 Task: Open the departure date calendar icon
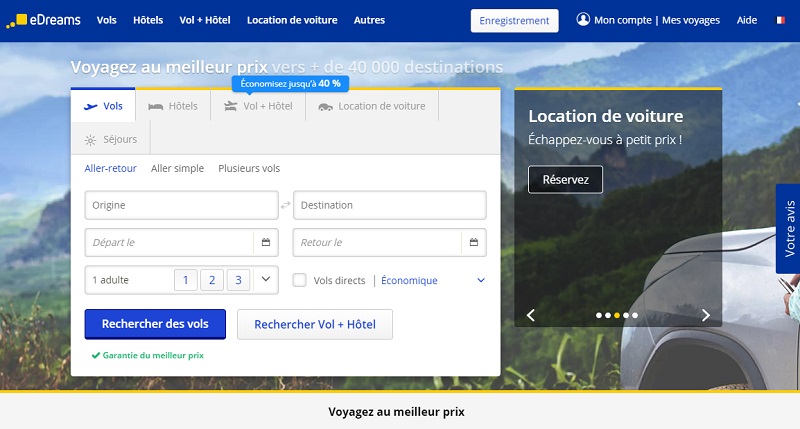(266, 242)
